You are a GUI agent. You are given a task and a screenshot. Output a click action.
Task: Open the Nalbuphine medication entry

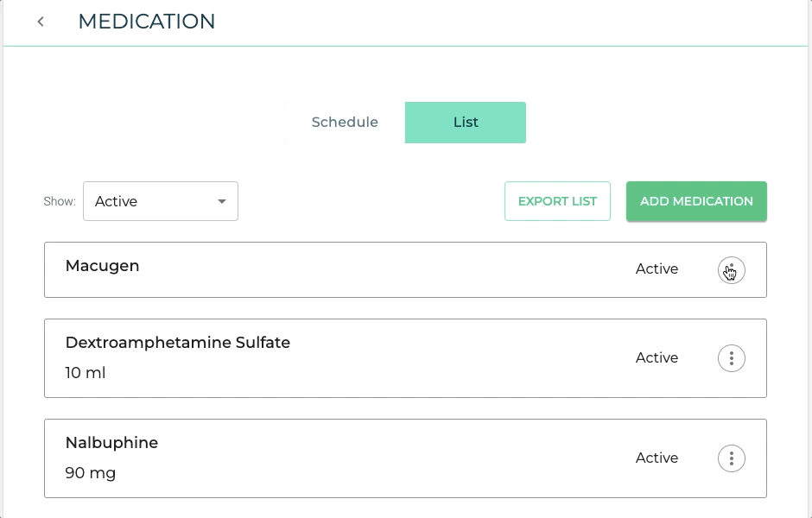tap(405, 458)
